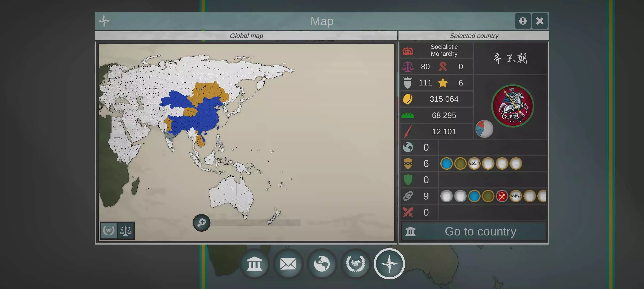Click the population pie chart icon

(484, 129)
